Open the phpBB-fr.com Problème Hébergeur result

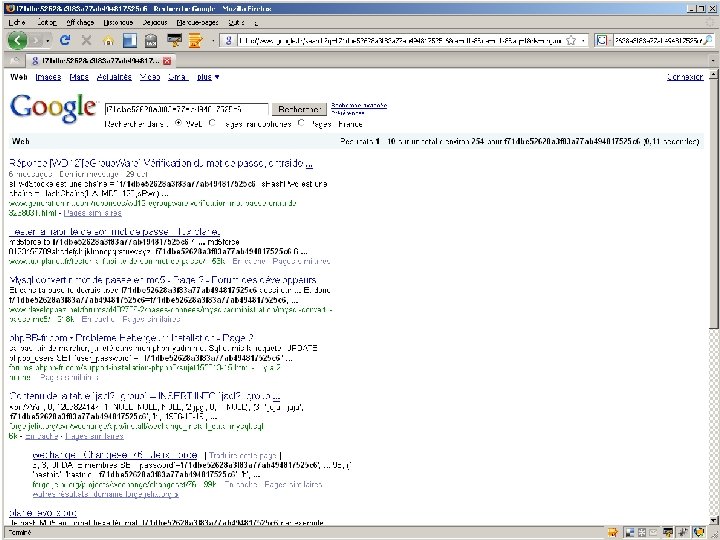[x=131, y=338]
